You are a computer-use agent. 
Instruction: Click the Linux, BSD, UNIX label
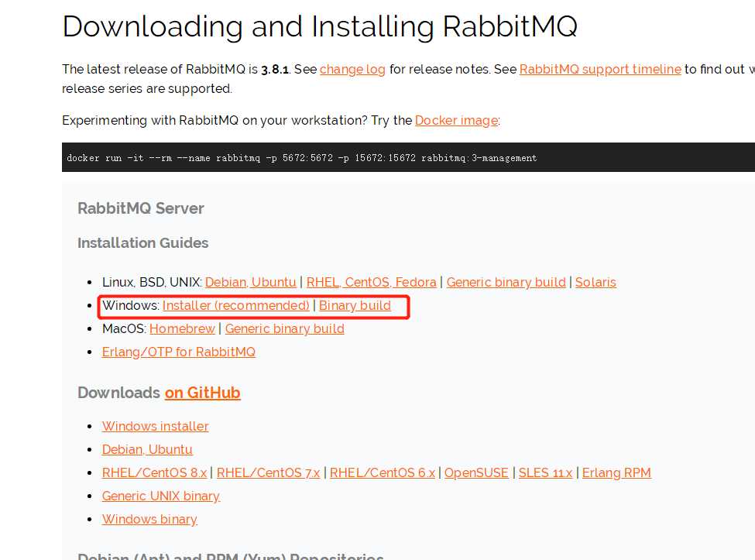click(152, 282)
